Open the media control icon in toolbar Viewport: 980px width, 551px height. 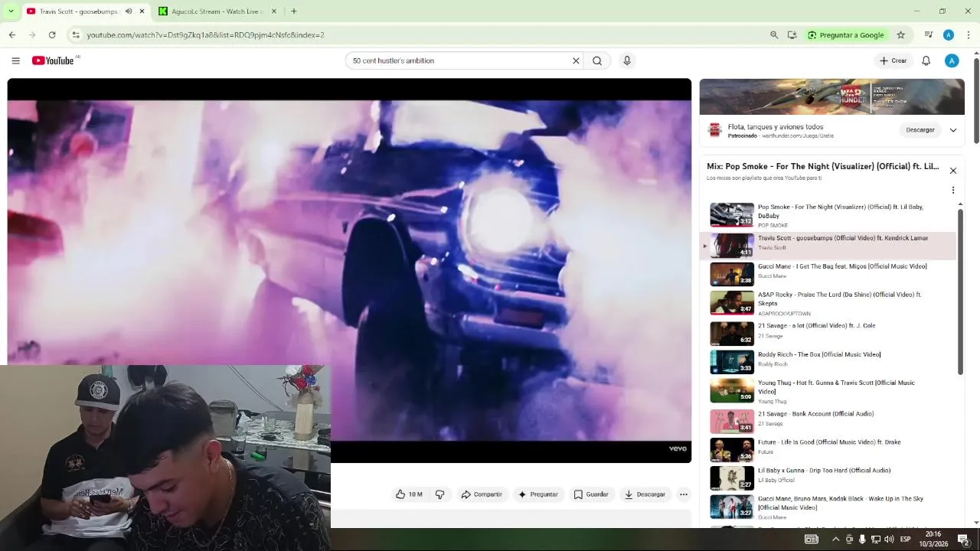click(929, 34)
